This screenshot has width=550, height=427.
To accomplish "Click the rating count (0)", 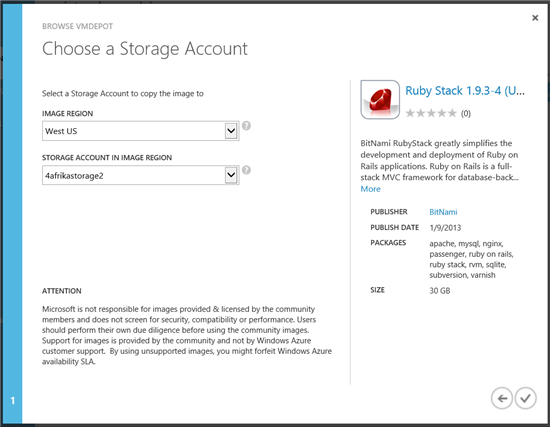I will [x=465, y=113].
